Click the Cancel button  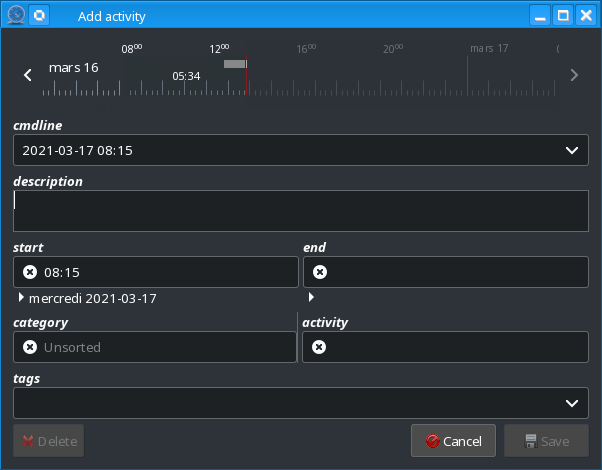pos(453,441)
